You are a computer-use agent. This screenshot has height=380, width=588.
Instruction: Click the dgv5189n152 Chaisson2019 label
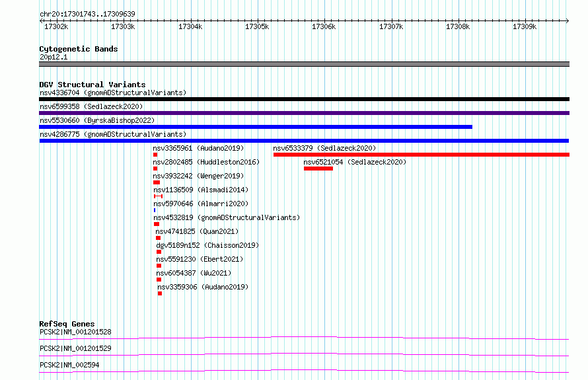tap(207, 245)
